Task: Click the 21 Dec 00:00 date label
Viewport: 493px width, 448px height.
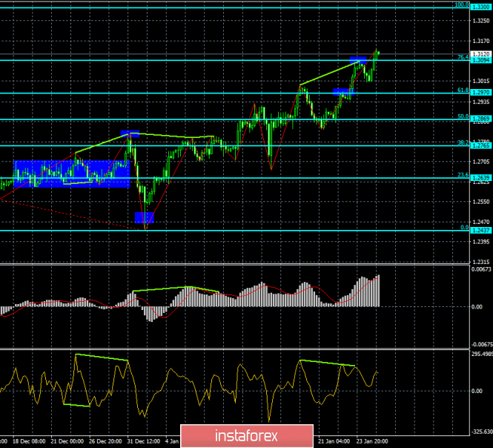Action: point(67,441)
